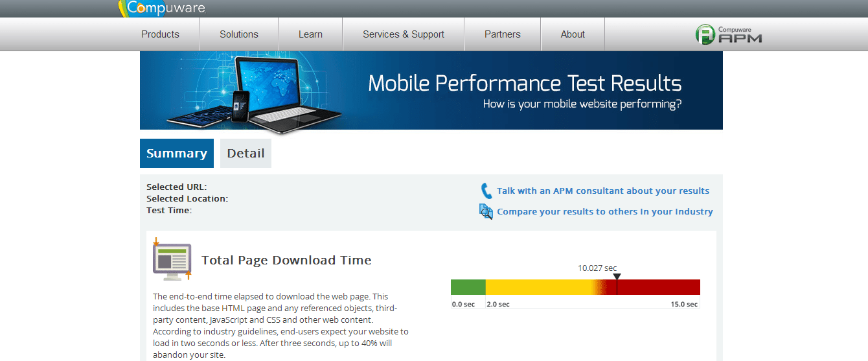Click the black marker on the download time gauge
Viewport: 868px width, 361px height.
pyautogui.click(x=617, y=284)
